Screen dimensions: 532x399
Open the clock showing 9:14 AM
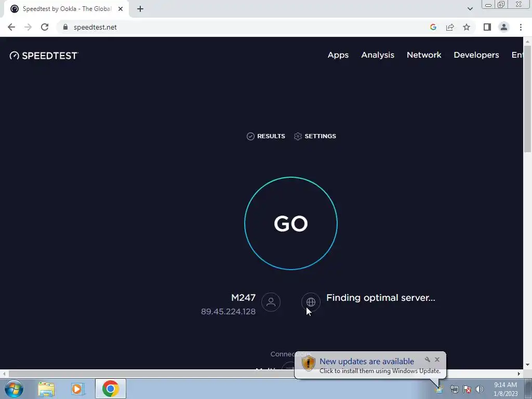(506, 389)
